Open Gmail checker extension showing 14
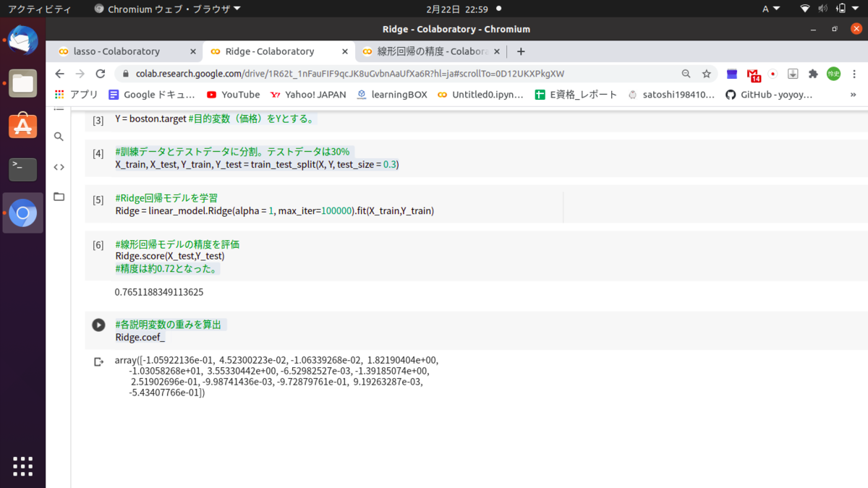 click(754, 74)
